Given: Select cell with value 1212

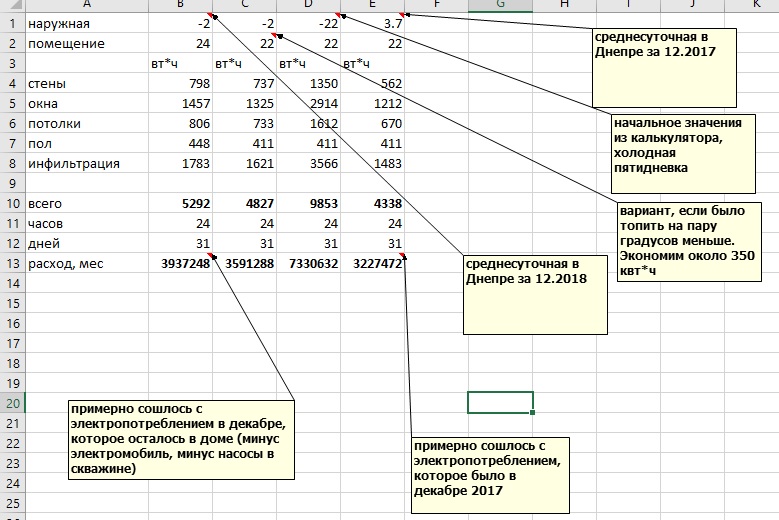Looking at the screenshot, I should point(373,103).
